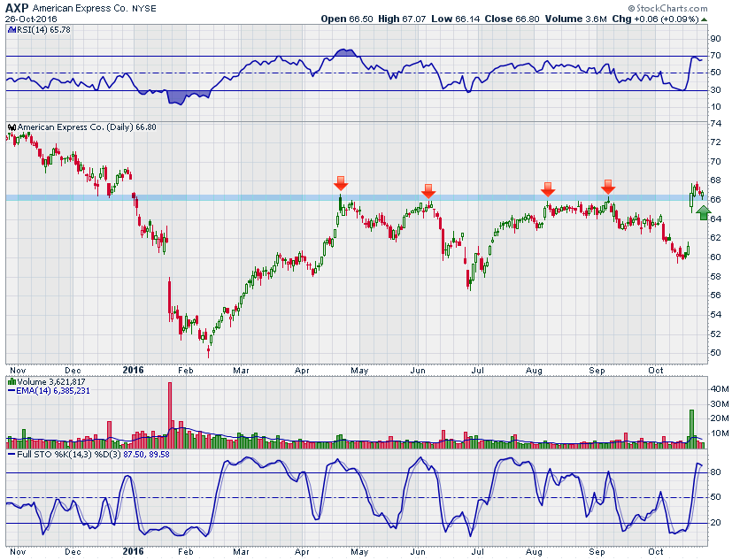Open the StockCharts.com attribution link
The image size is (732, 560).
667,8
